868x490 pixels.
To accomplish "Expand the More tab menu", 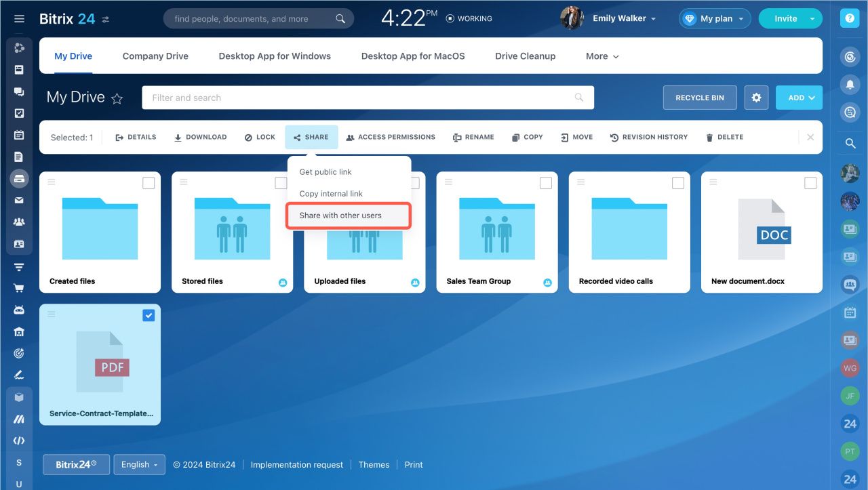I will [x=602, y=56].
